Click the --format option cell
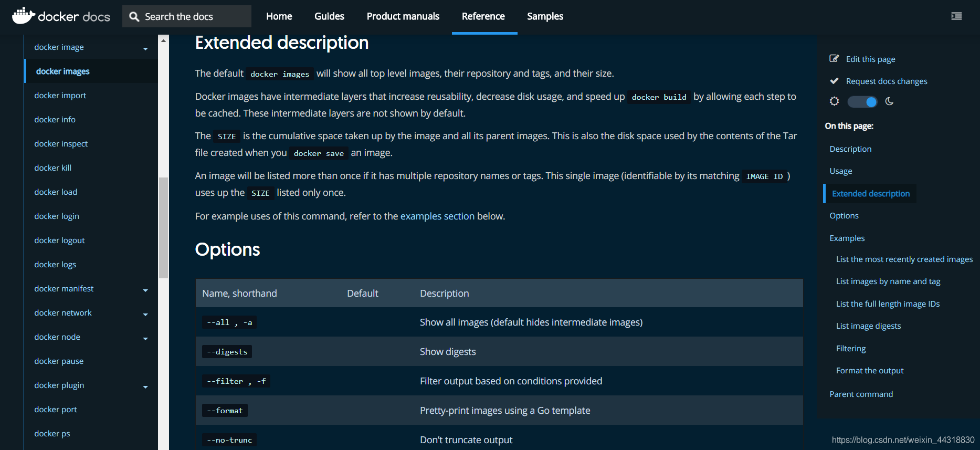Viewport: 980px width, 450px height. [x=225, y=411]
